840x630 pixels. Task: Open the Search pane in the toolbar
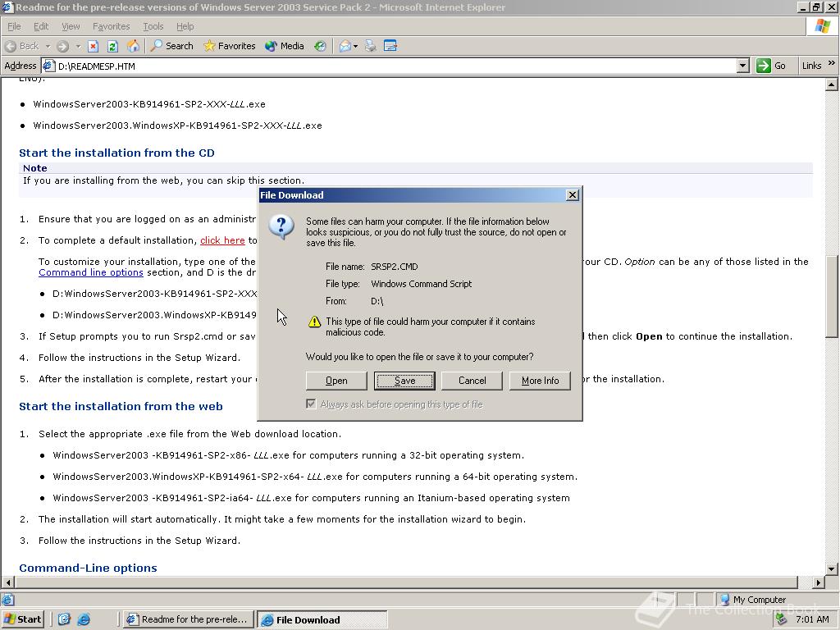click(x=172, y=46)
